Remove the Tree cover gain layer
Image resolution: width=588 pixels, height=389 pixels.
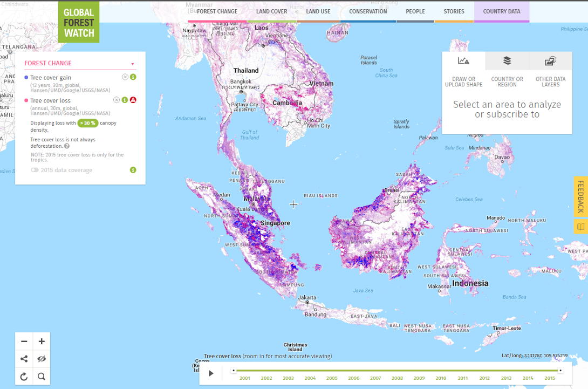125,77
